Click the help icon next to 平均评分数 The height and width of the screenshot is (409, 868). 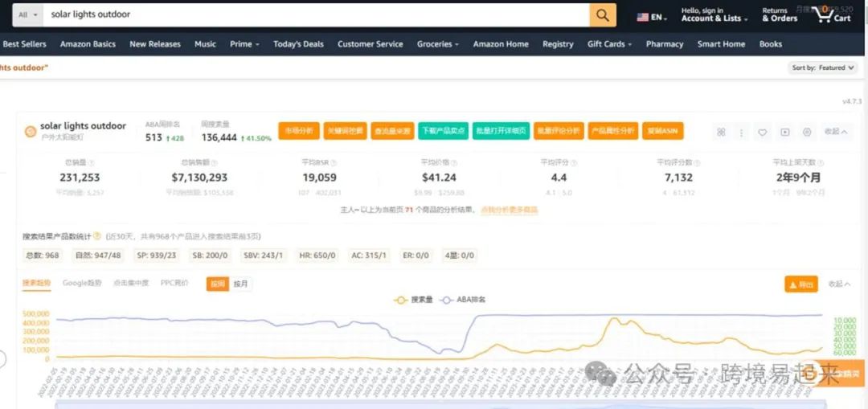(697, 162)
